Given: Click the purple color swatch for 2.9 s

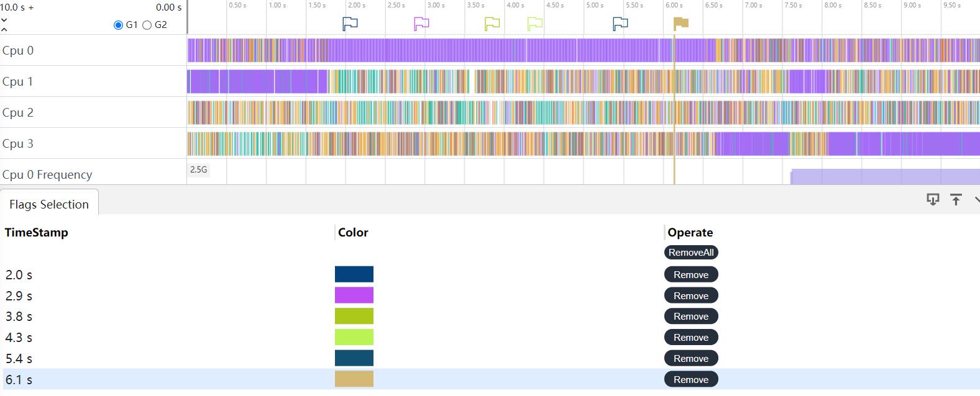Looking at the screenshot, I should pos(354,295).
